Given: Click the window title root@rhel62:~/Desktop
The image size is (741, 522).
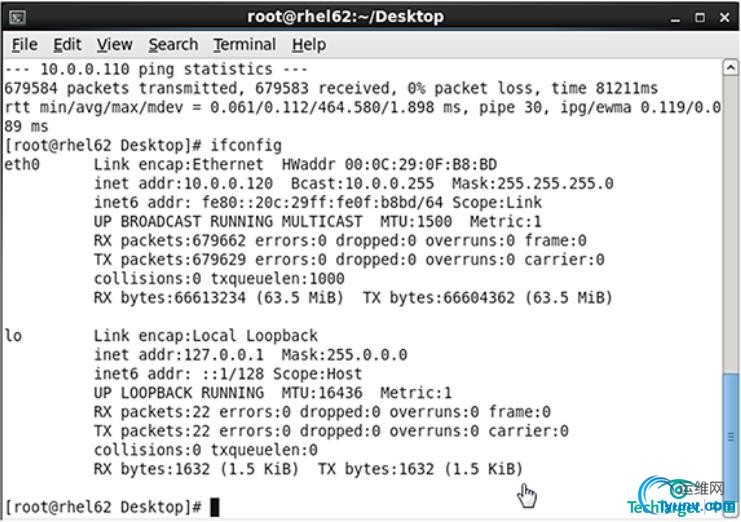Looking at the screenshot, I should (345, 17).
